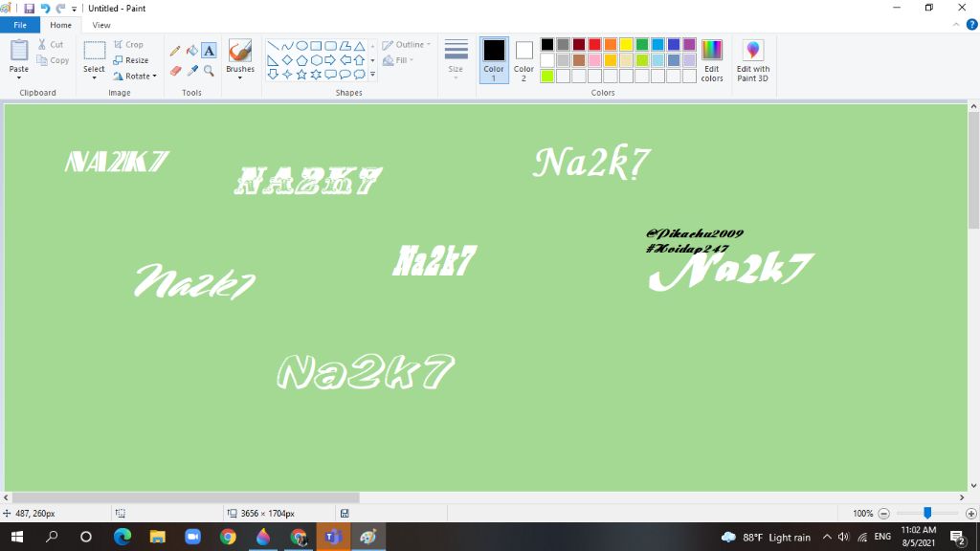The image size is (980, 551).
Task: Select the Oval callout shape
Action: pos(345,75)
